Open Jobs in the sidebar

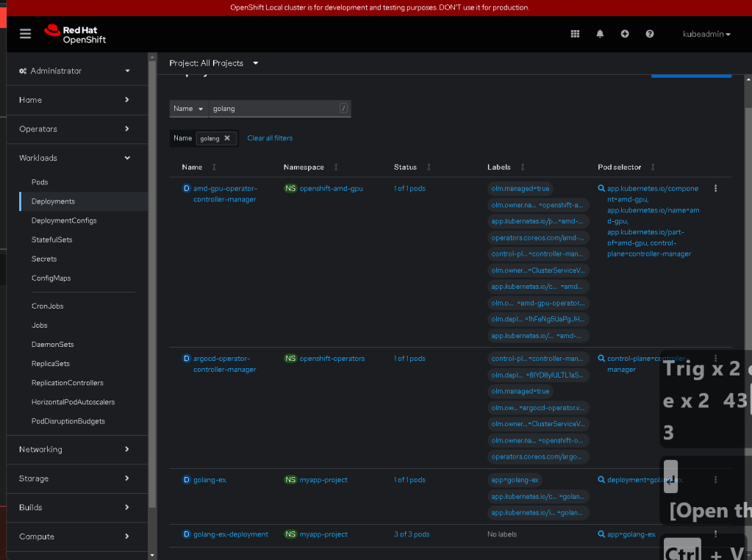39,325
